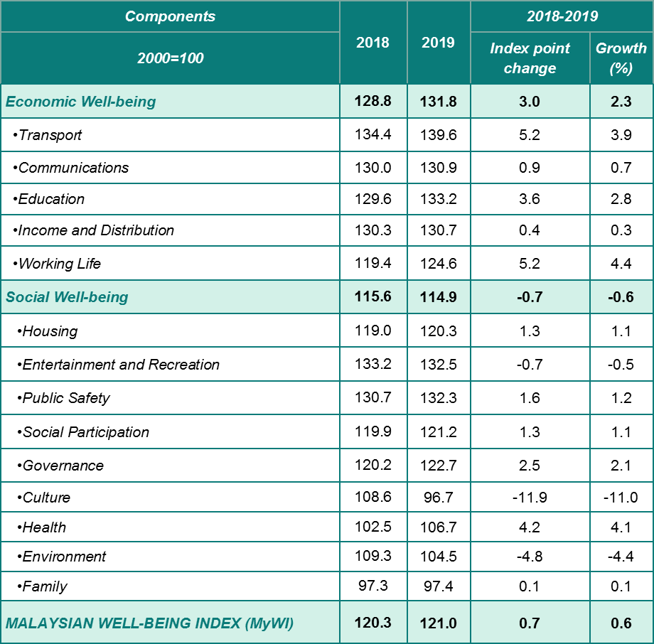Click the 2018-2019 header cell
This screenshot has width=654, height=644.
click(562, 16)
